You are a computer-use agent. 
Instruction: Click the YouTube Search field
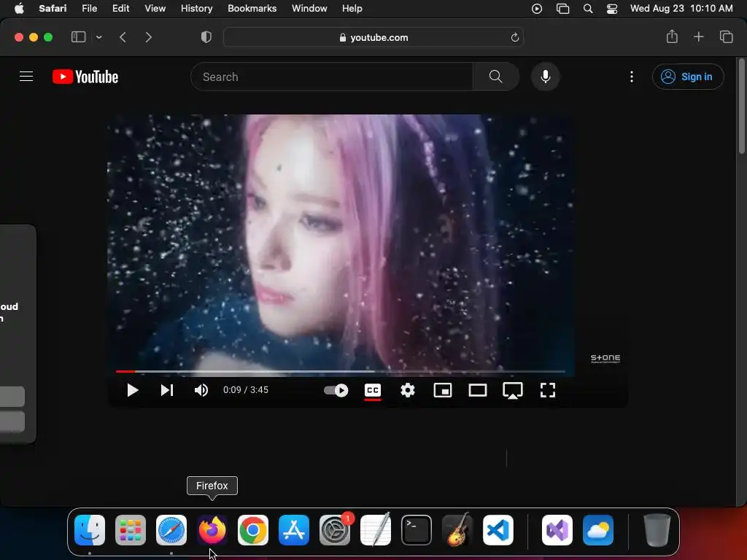click(332, 77)
